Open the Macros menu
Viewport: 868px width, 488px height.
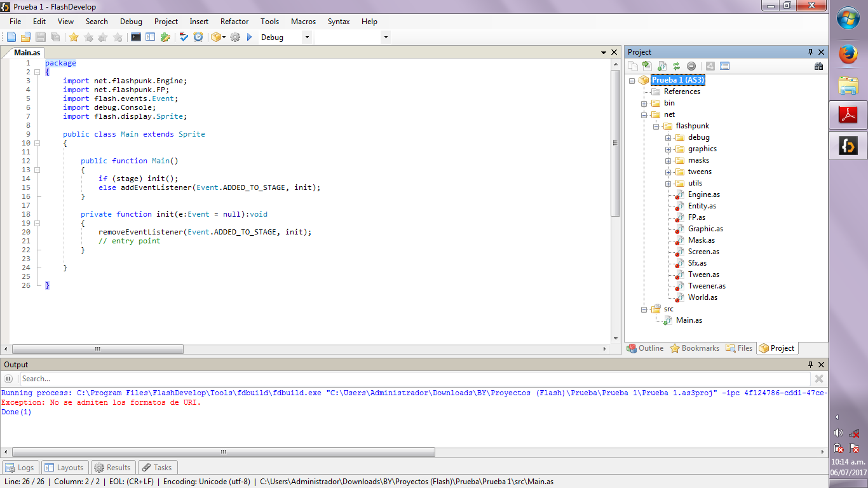(303, 22)
